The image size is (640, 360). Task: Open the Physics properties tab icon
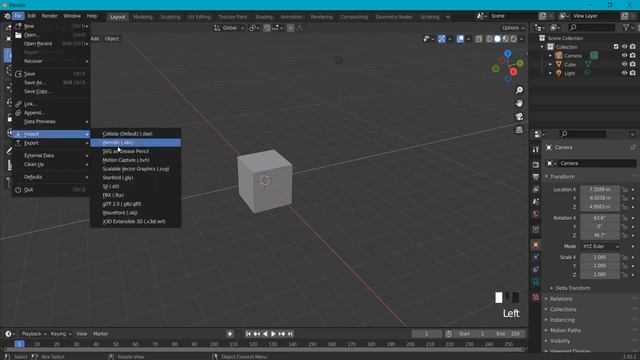pos(536,257)
